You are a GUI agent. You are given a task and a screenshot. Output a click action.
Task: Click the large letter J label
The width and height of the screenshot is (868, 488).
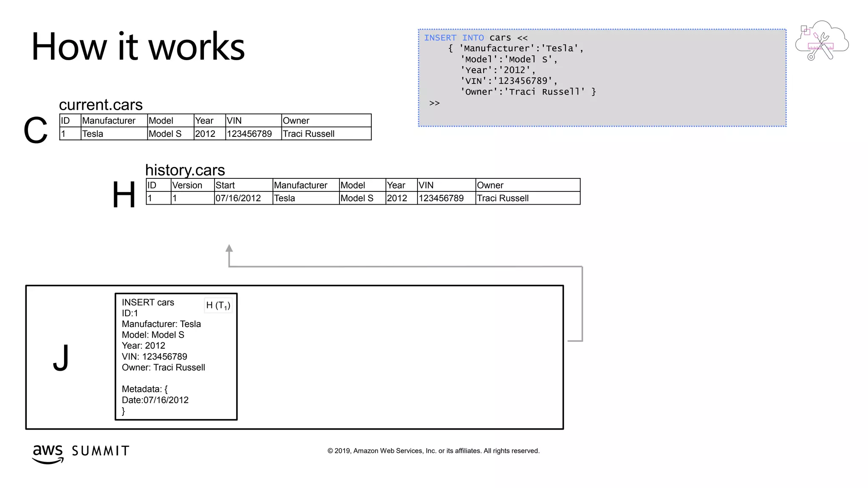click(61, 357)
